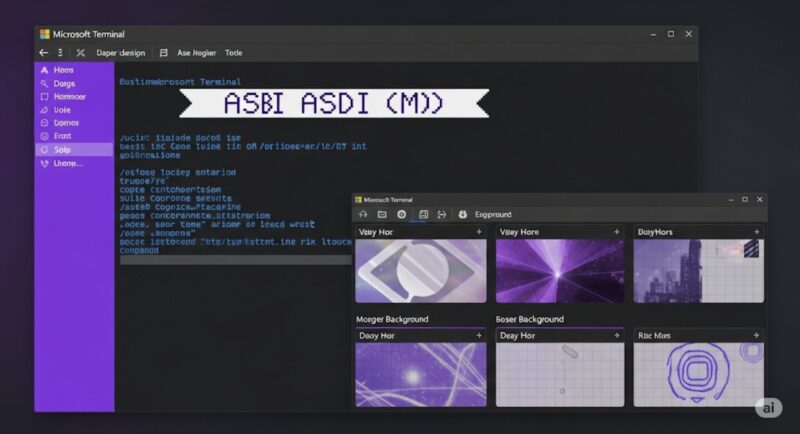The image size is (800, 434).
Task: Click the home icon in front window toolbar
Action: (x=363, y=215)
